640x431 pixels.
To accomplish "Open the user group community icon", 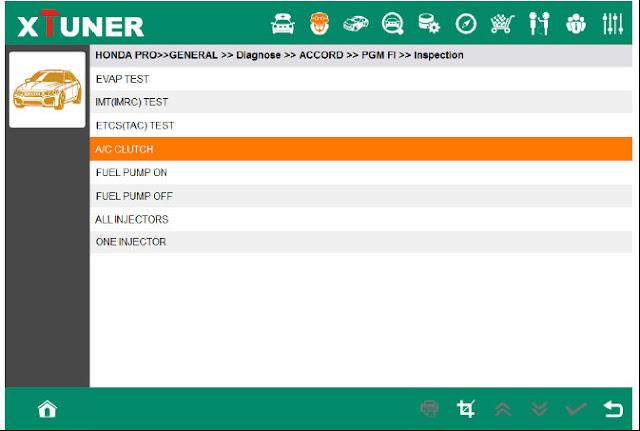I will point(576,24).
